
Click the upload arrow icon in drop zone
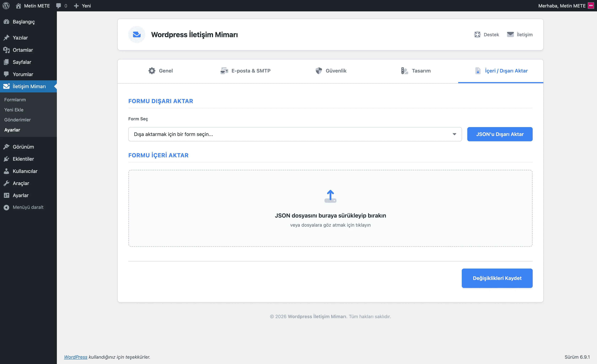click(x=330, y=196)
